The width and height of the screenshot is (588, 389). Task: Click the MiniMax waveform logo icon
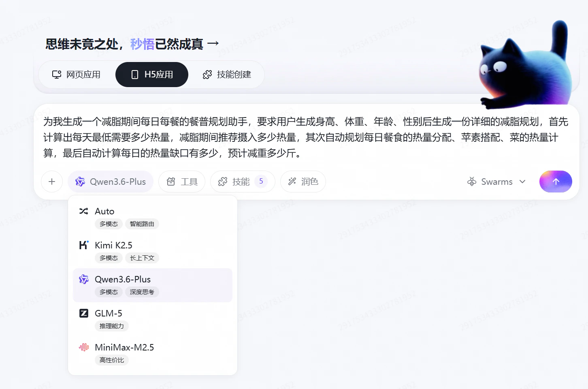pos(84,347)
